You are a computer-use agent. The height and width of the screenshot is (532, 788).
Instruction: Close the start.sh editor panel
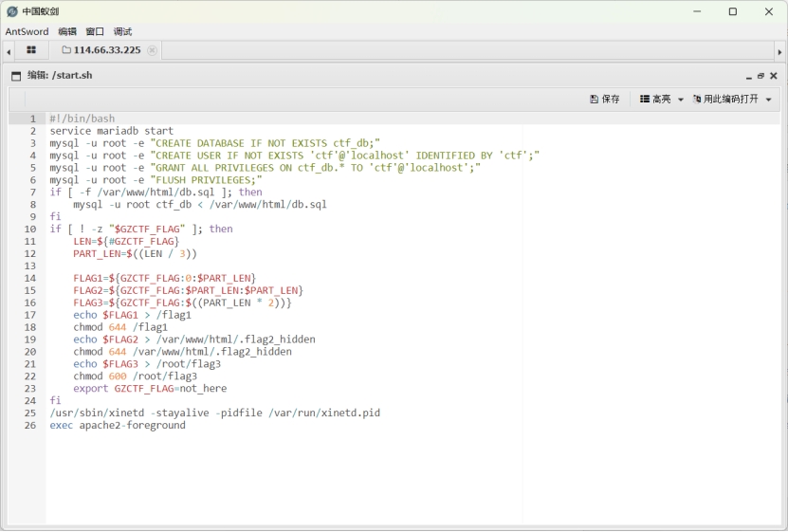tap(773, 76)
